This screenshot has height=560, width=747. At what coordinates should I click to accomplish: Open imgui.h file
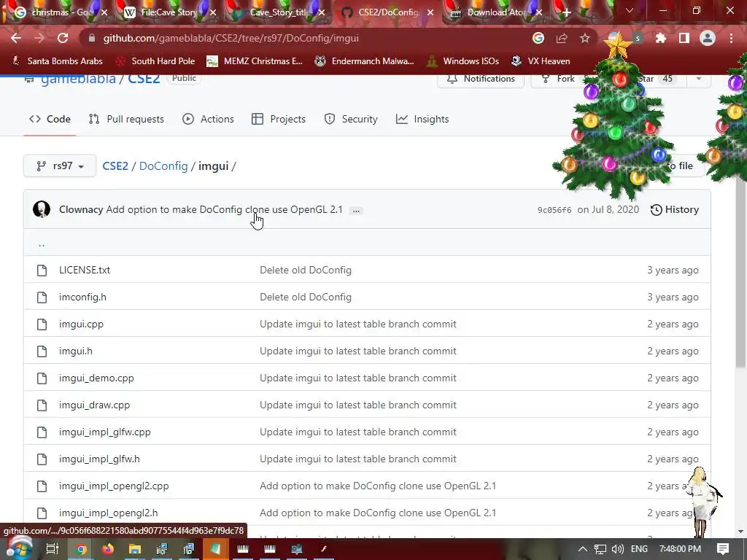pyautogui.click(x=76, y=351)
